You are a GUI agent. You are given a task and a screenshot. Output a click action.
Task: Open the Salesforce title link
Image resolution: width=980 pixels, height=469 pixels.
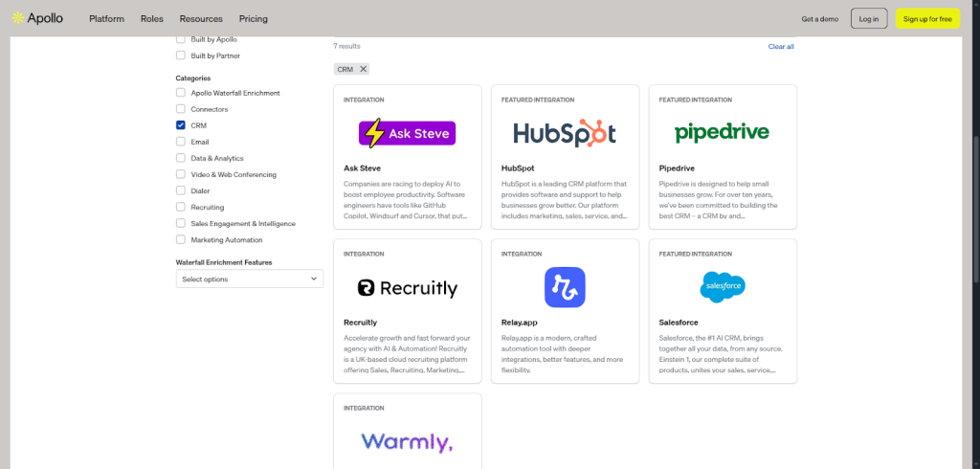[x=679, y=323]
